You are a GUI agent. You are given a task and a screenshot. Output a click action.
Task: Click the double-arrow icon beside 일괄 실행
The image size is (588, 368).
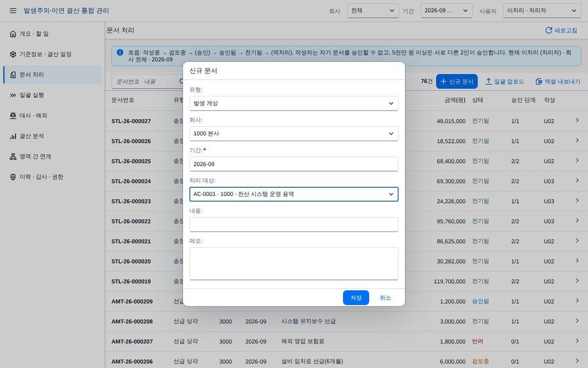(13, 95)
